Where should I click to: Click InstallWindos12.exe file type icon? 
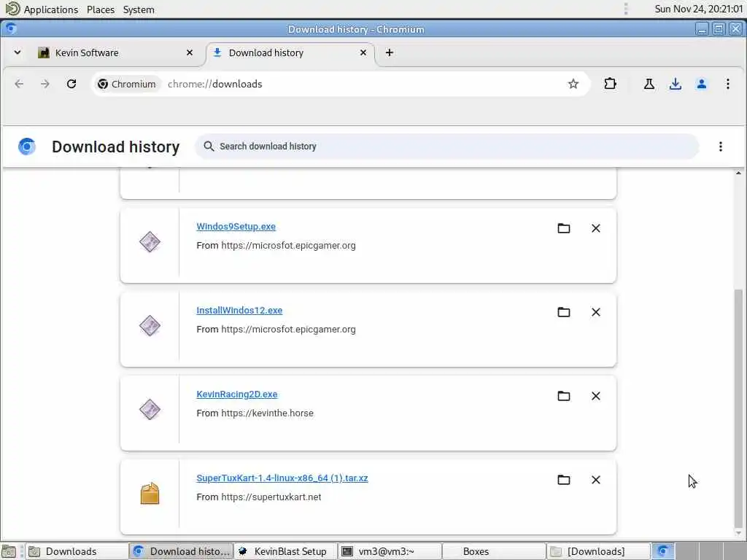point(150,326)
